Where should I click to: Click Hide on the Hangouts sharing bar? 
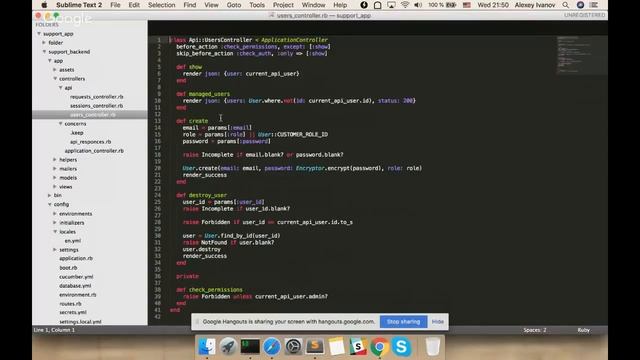[438, 322]
